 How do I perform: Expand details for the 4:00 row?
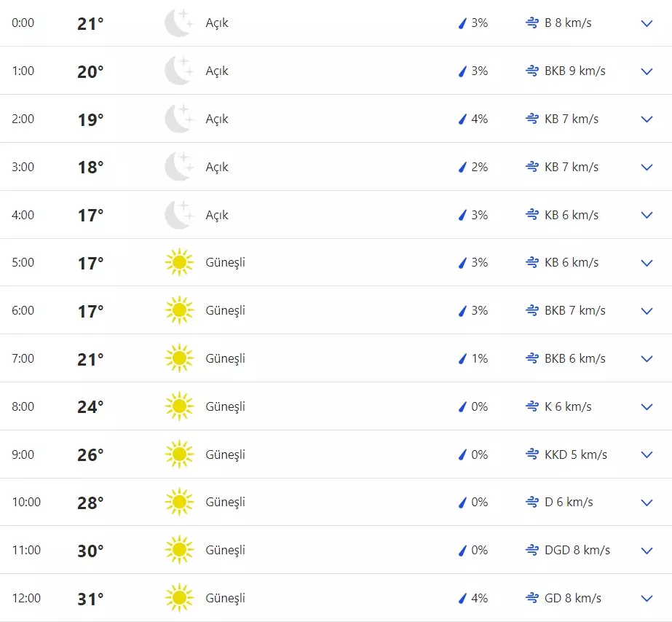point(647,215)
